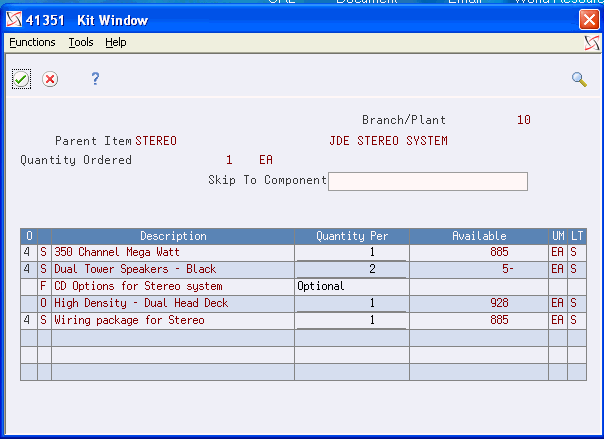This screenshot has width=604, height=439.
Task: Click UM value EA in Dual Tower Speakers row
Action: pos(557,270)
